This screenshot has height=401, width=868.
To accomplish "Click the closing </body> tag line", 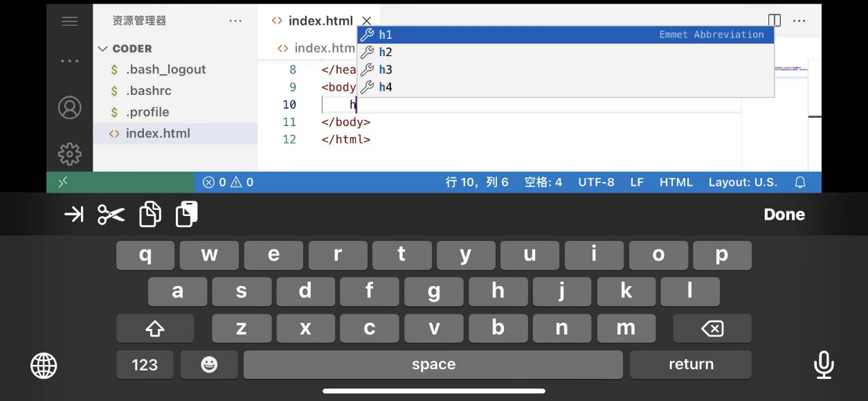I will (346, 122).
